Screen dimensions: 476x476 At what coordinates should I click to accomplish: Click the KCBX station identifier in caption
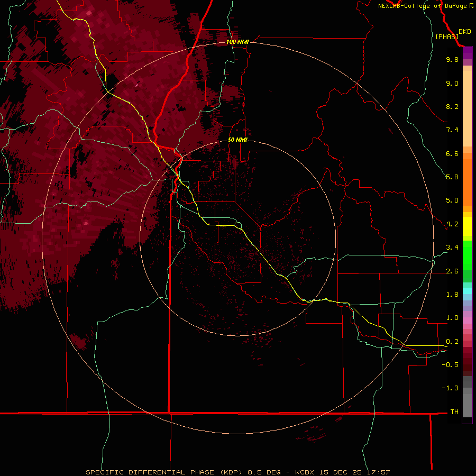[305, 472]
